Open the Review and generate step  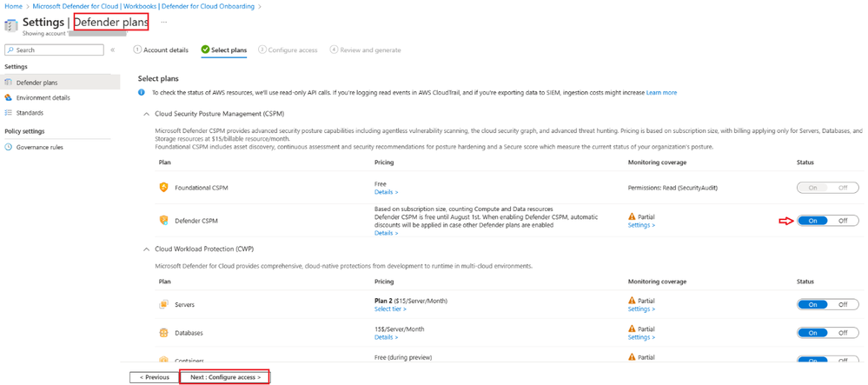coord(365,50)
